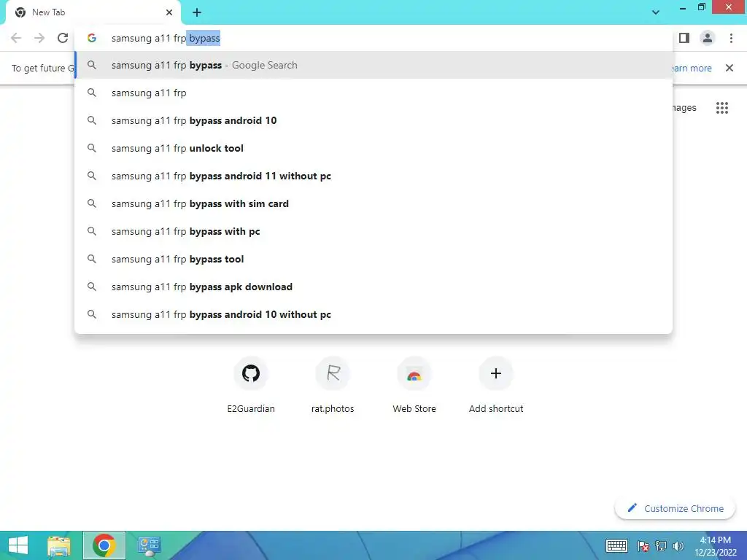Choose suggestion 'samsung a11 frp unlock tool'
The height and width of the screenshot is (560, 747).
374,148
